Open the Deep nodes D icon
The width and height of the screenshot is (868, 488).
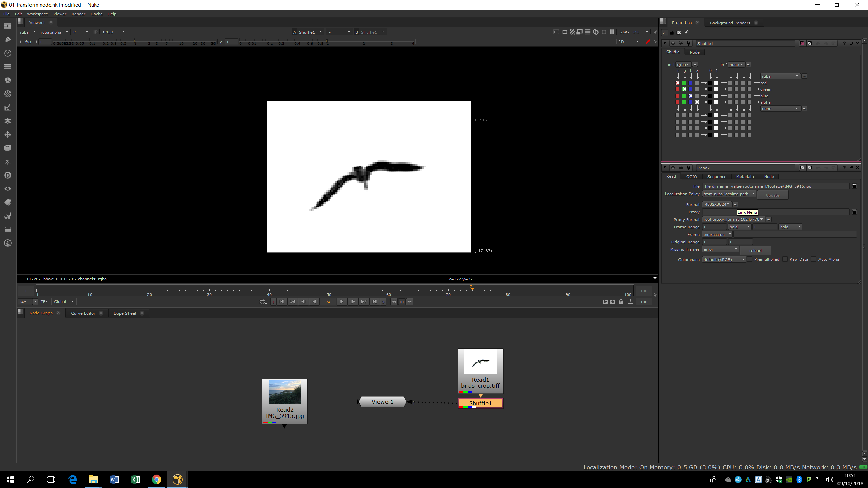(x=8, y=175)
